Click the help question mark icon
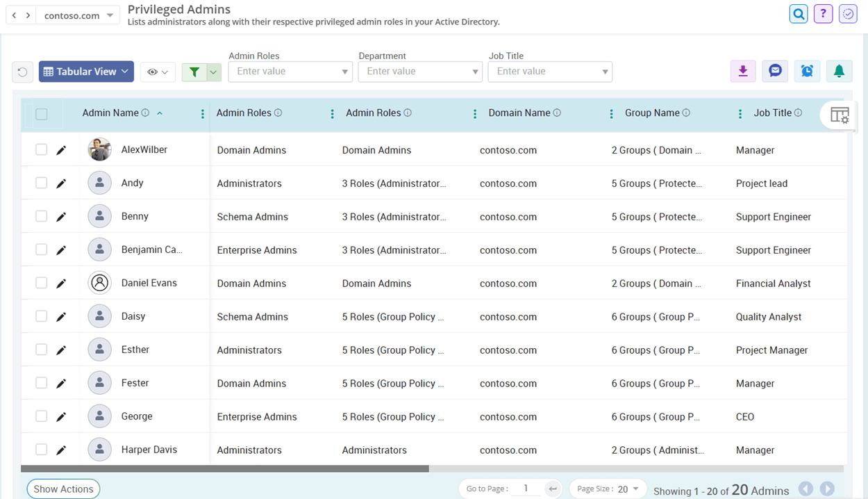 823,13
